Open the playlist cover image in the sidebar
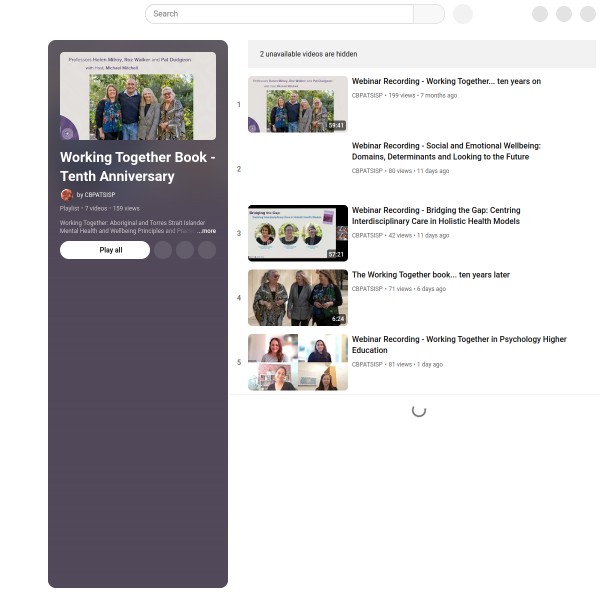Screen dimensions: 600x600 pyautogui.click(x=138, y=96)
